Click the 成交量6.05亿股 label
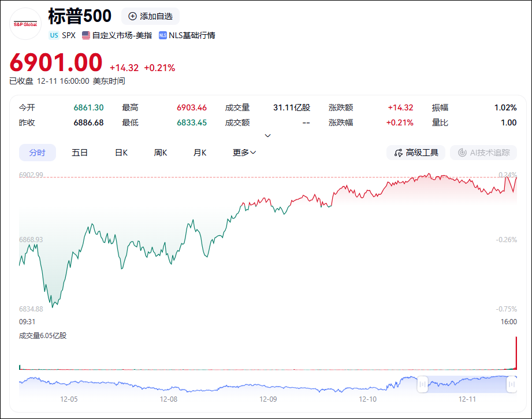This screenshot has width=532, height=419. pyautogui.click(x=43, y=336)
